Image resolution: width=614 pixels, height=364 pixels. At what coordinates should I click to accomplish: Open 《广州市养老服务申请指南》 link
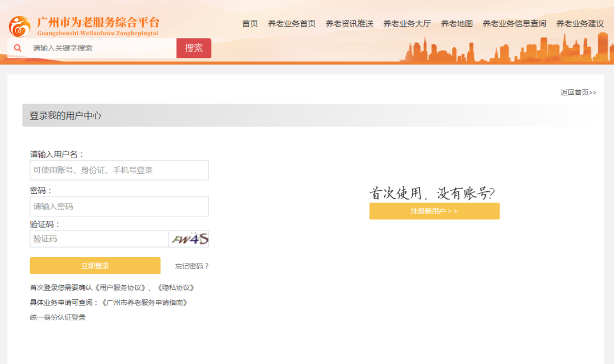[144, 303]
